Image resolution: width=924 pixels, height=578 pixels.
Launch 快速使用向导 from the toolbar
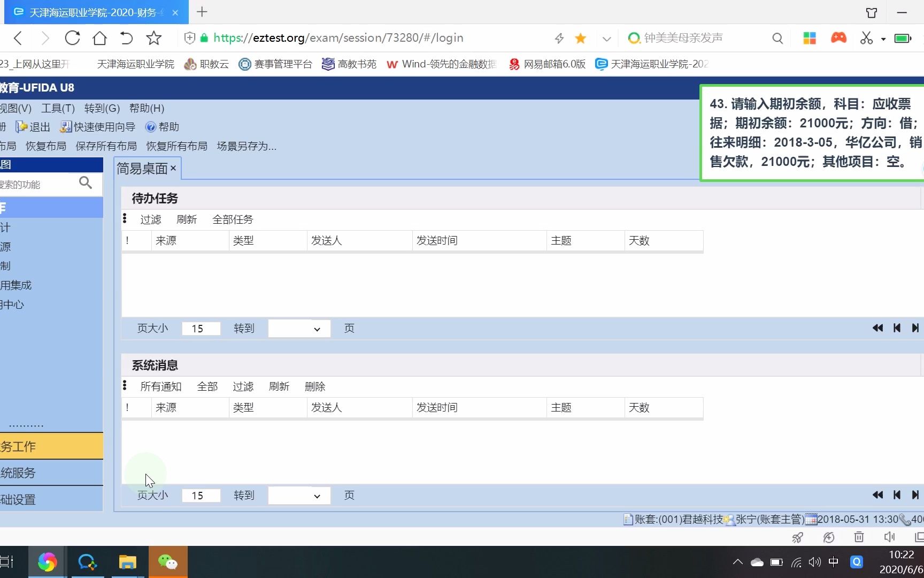(x=97, y=127)
